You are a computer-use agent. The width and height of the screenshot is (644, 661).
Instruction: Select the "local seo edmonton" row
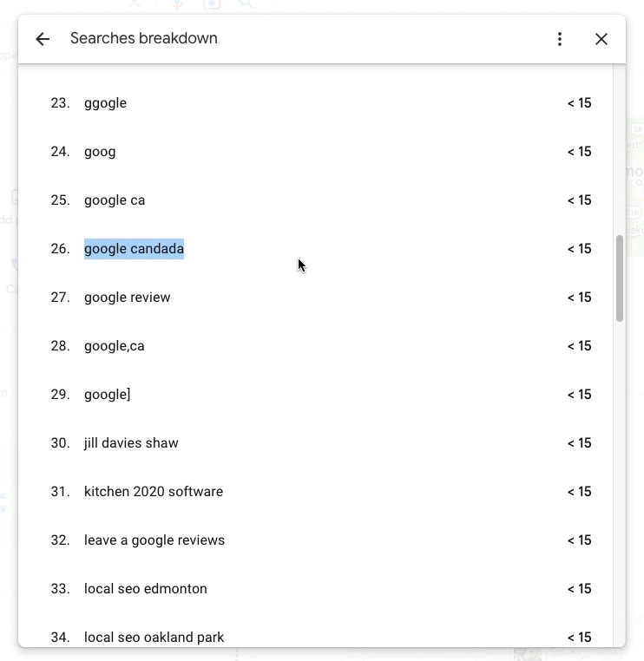(146, 589)
